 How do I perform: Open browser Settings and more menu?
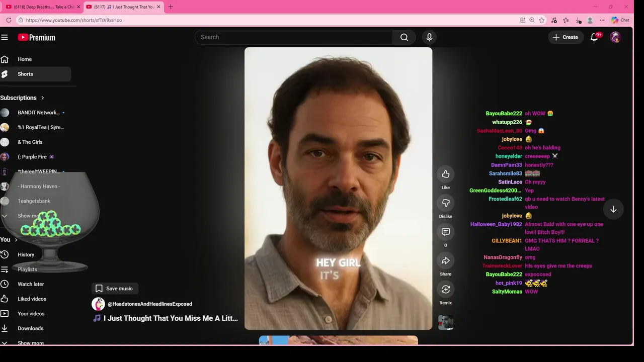click(x=602, y=20)
